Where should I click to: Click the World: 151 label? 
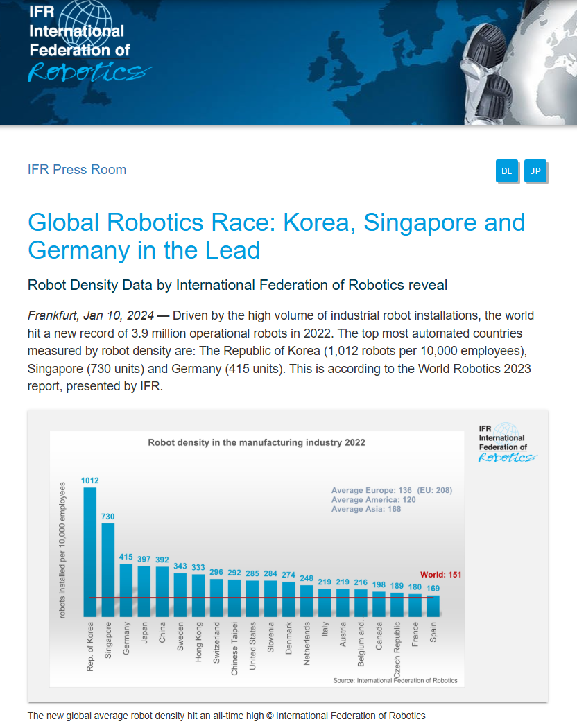point(441,575)
